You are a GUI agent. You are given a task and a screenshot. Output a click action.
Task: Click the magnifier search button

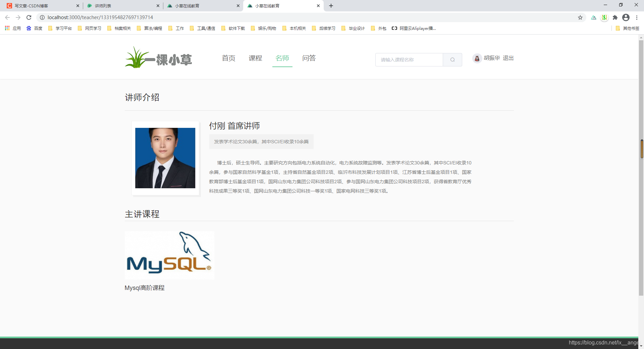pyautogui.click(x=452, y=60)
